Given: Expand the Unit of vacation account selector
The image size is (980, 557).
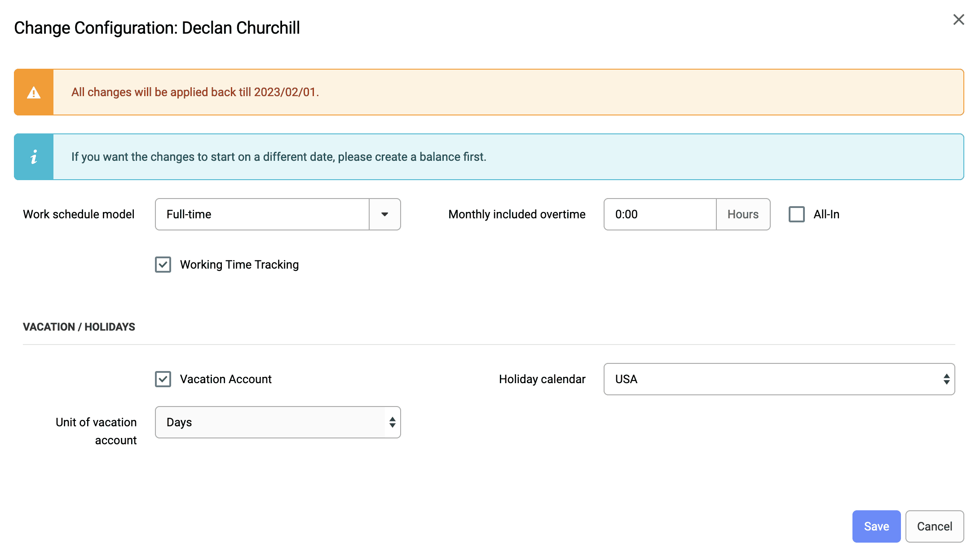Looking at the screenshot, I should coord(278,422).
